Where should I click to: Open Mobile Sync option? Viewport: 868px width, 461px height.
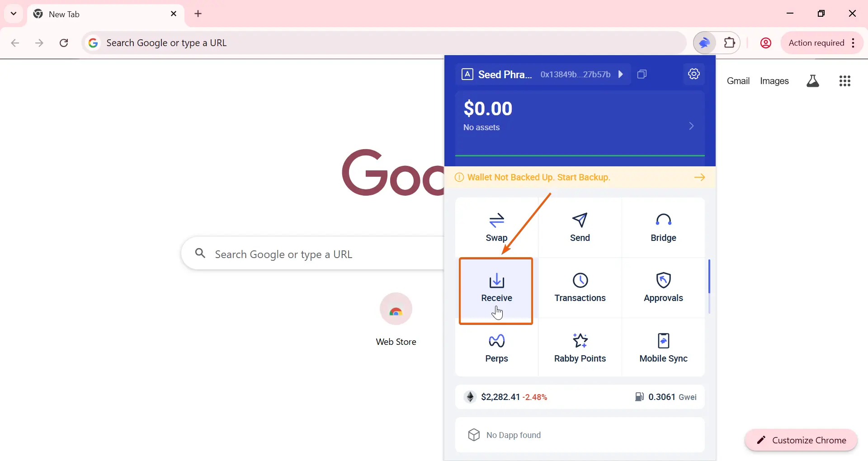(x=663, y=348)
